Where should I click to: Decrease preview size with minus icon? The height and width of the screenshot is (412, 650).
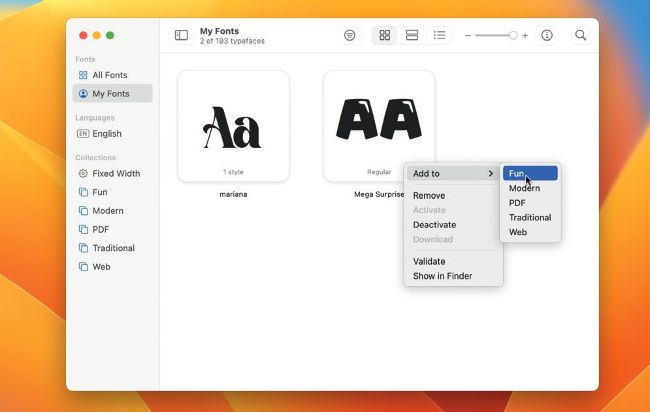468,36
